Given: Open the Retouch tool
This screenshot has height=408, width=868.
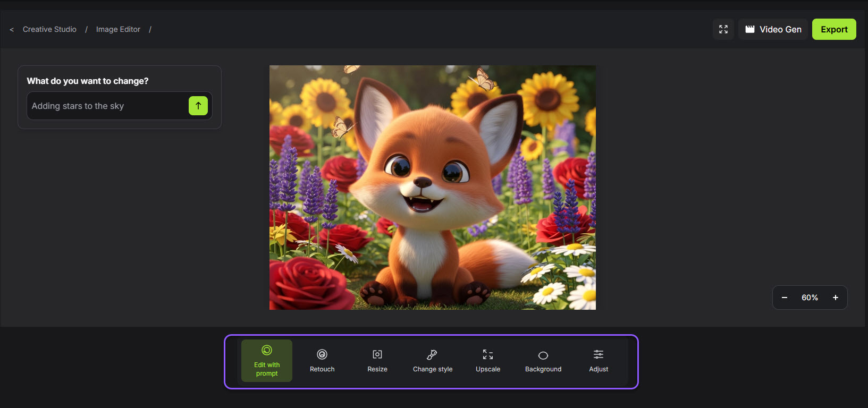Looking at the screenshot, I should 322,361.
